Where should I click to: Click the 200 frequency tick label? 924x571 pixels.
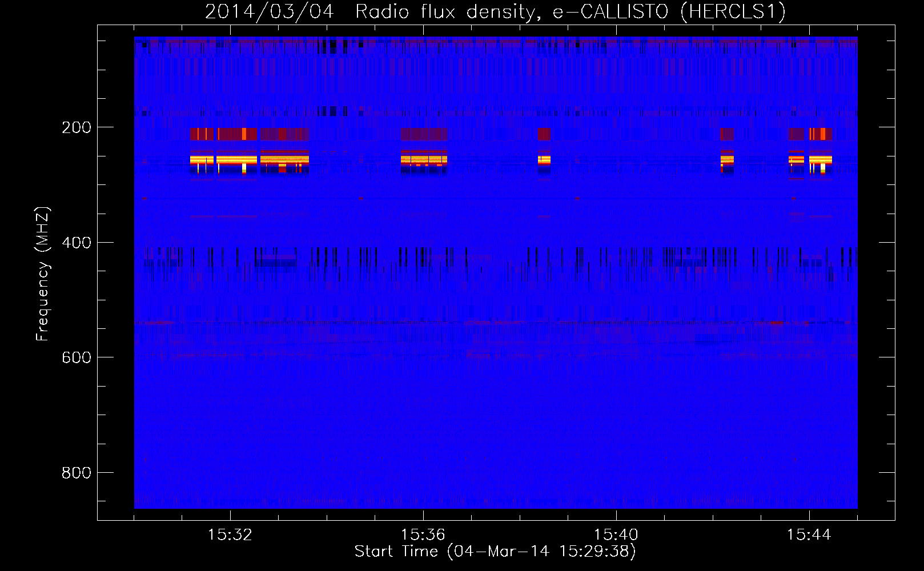point(77,127)
